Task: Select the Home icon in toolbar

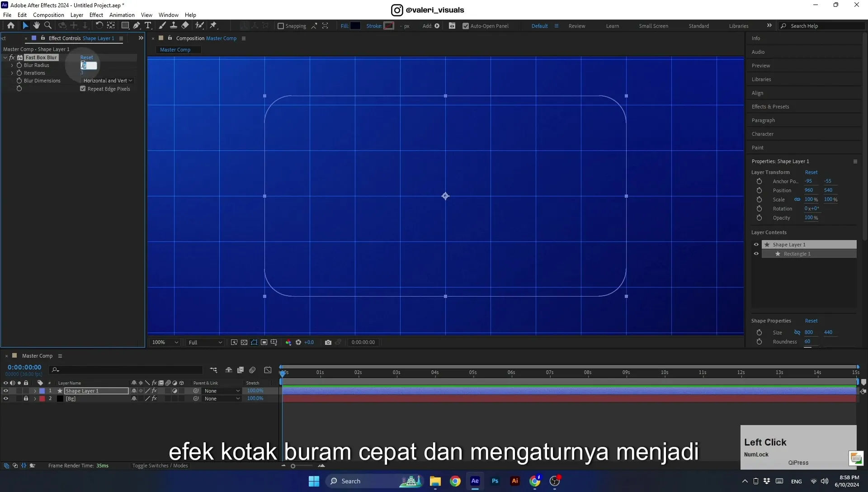Action: pyautogui.click(x=11, y=26)
